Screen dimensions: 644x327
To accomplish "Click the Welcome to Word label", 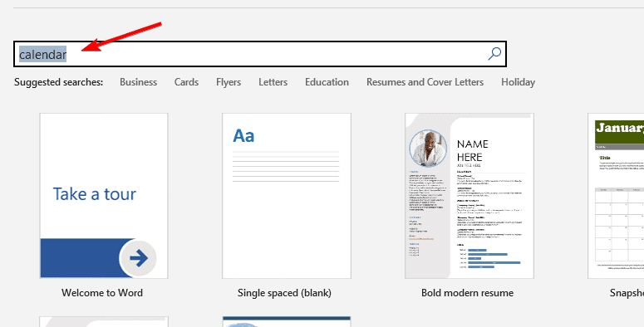I will pyautogui.click(x=102, y=292).
